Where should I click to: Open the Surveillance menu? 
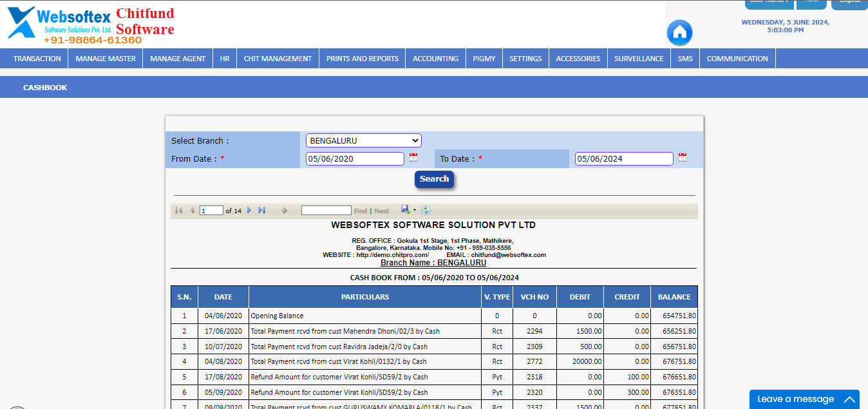[x=639, y=59]
